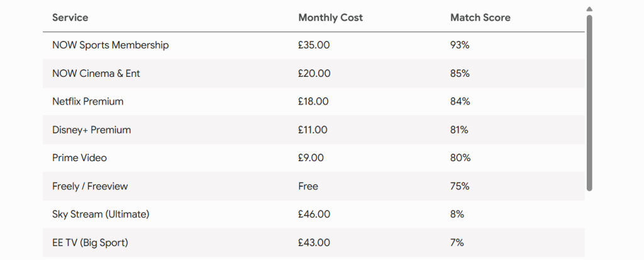
Task: Select the Disney+ Premium service name
Action: point(92,130)
